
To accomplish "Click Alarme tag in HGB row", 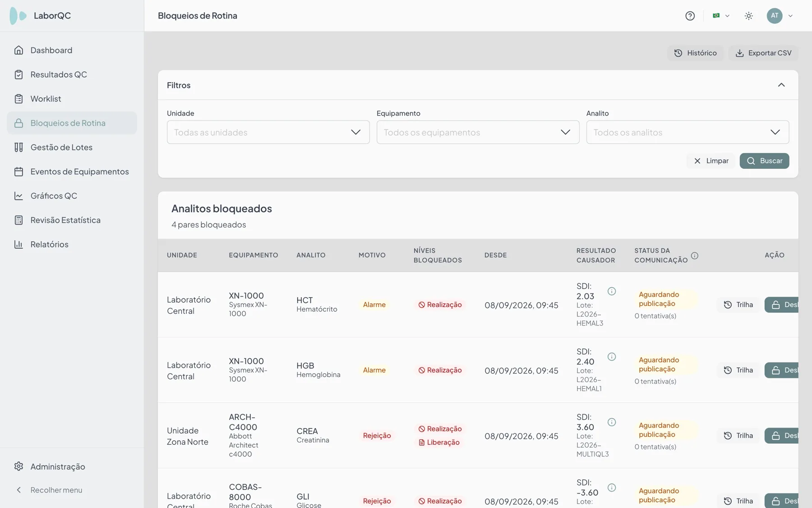I will tap(374, 370).
